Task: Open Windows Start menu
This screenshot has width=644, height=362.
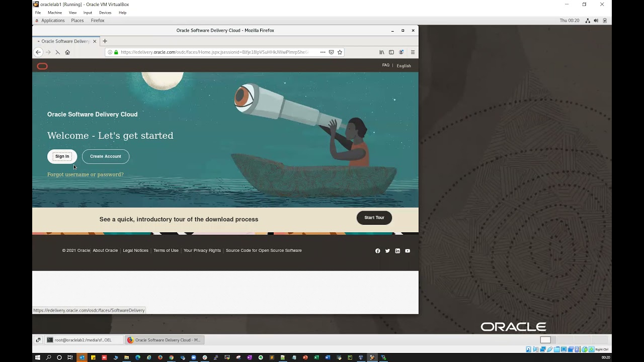Action: click(37, 357)
